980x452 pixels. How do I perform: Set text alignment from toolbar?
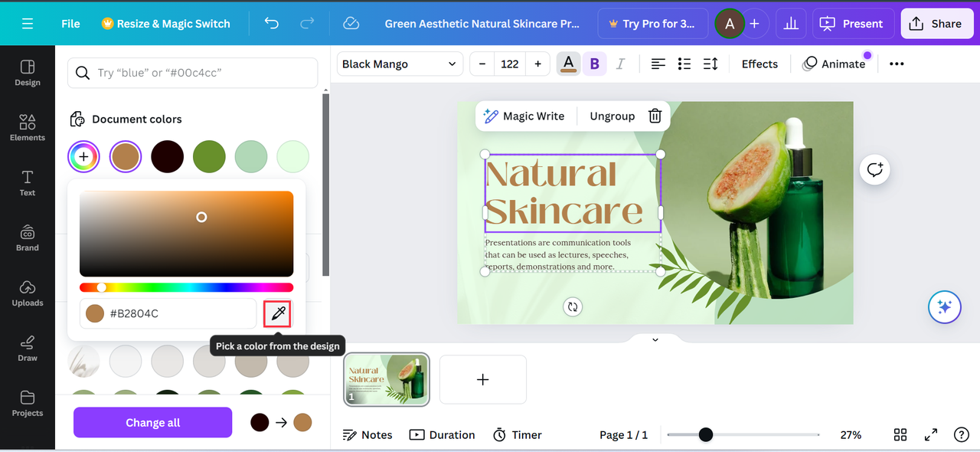(658, 64)
